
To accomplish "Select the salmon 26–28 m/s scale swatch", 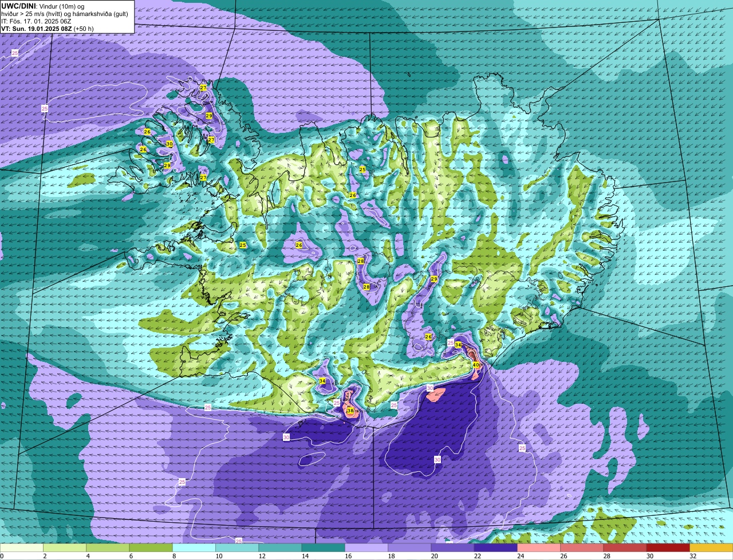I will tap(582, 548).
